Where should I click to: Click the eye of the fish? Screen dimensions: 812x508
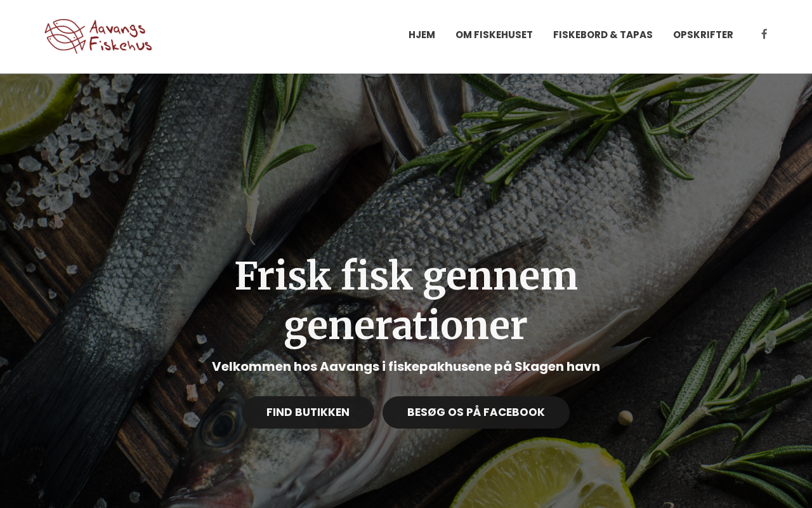pyautogui.click(x=224, y=422)
